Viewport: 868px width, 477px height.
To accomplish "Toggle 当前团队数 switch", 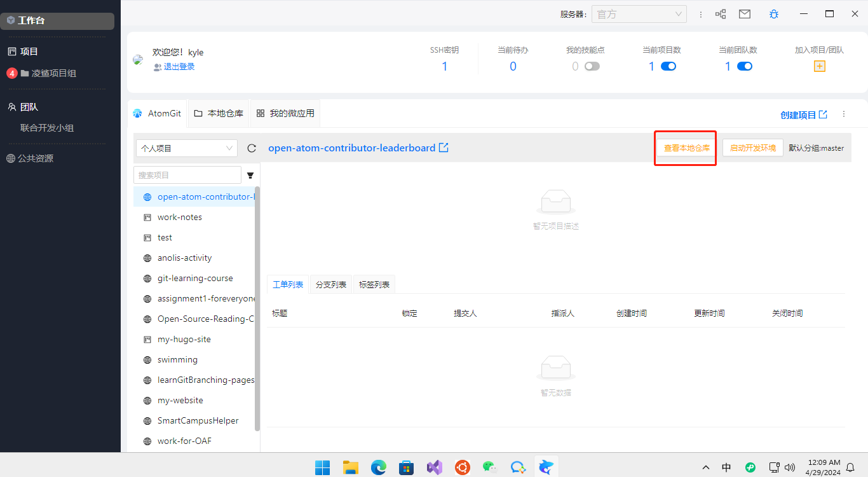I will [745, 66].
